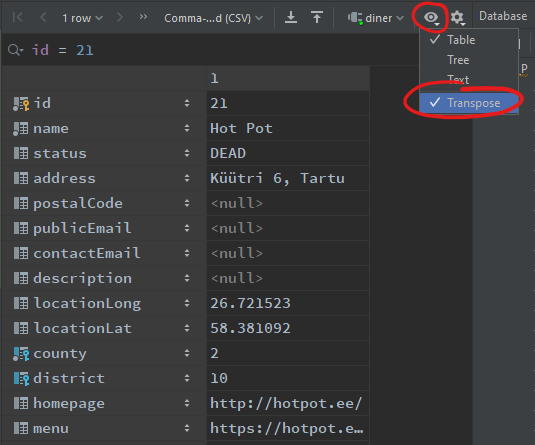Click the contactEmail row label
535x445 pixels.
tap(87, 253)
